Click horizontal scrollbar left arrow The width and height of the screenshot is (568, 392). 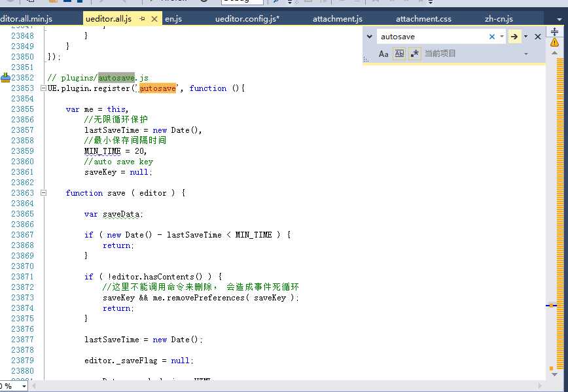pyautogui.click(x=34, y=386)
